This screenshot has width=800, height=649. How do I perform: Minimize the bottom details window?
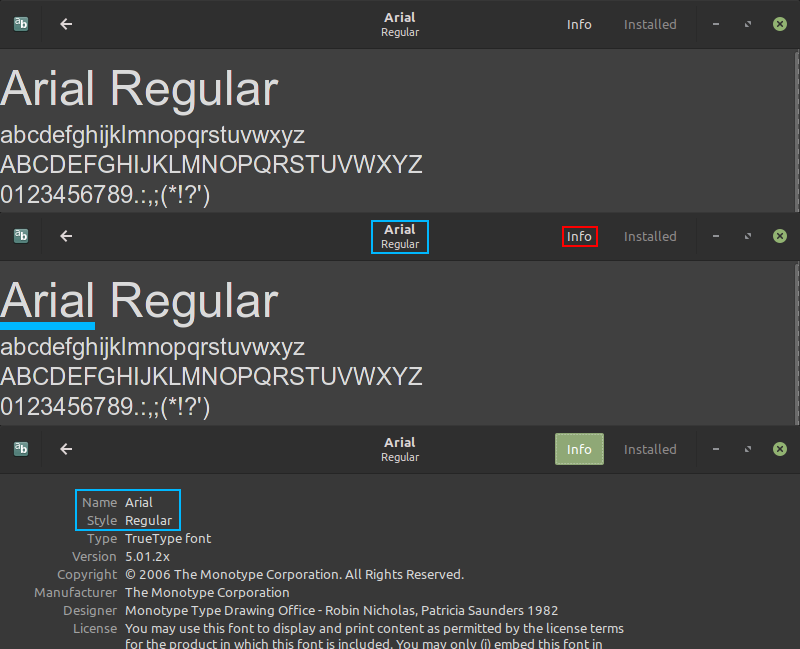[716, 449]
